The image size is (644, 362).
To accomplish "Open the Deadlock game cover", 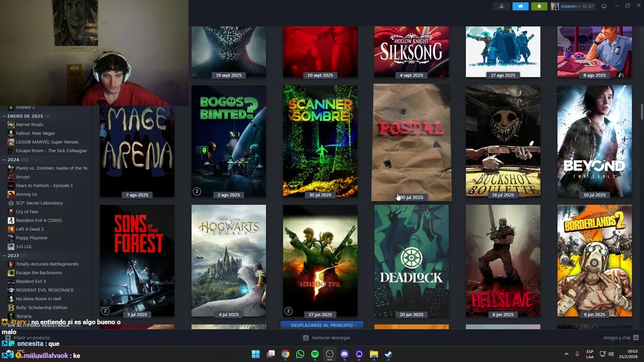I will (x=412, y=261).
